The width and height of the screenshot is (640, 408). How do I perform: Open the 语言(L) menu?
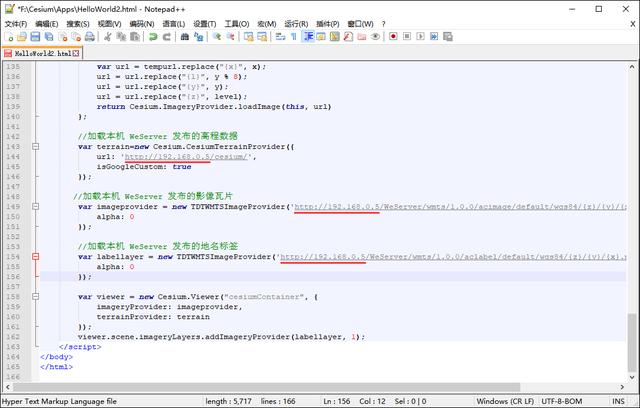tap(173, 24)
